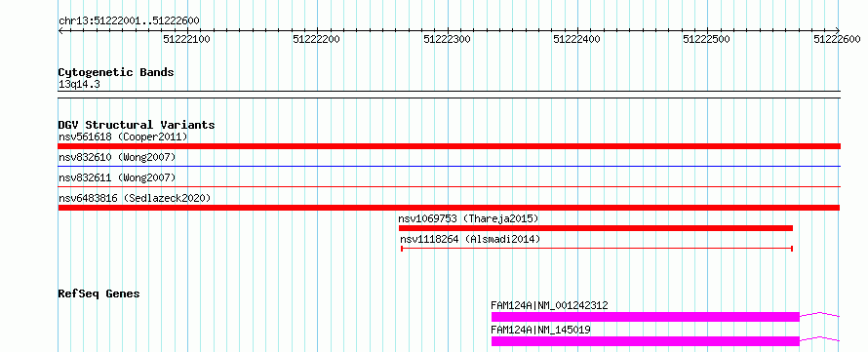The height and width of the screenshot is (352, 868).
Task: Click the 13q14.3 cytogenetic band bar
Action: (450, 95)
